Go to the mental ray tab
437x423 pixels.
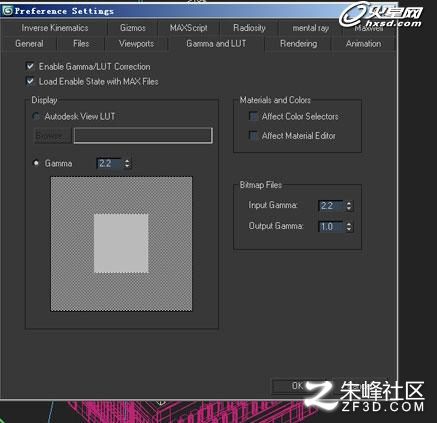tap(311, 28)
